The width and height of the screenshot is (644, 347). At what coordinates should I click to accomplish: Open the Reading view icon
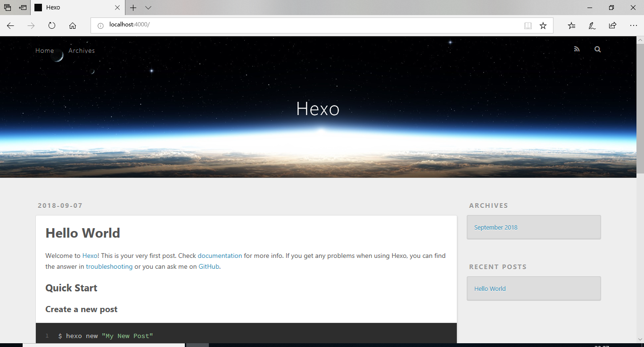pyautogui.click(x=528, y=25)
